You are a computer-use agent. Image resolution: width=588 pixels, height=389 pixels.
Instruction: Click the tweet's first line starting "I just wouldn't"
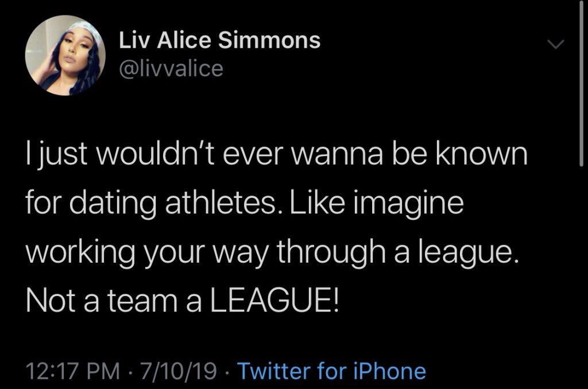click(277, 154)
